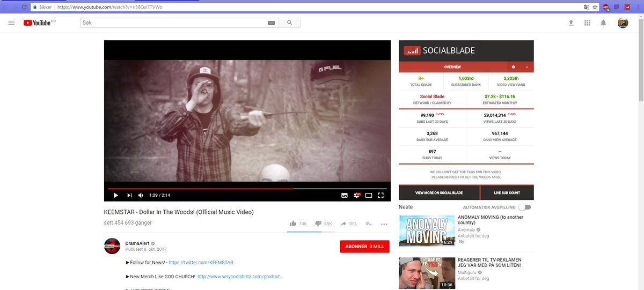Open ANOMALY MOVING video thumbnail
644x290 pixels.
click(x=426, y=230)
